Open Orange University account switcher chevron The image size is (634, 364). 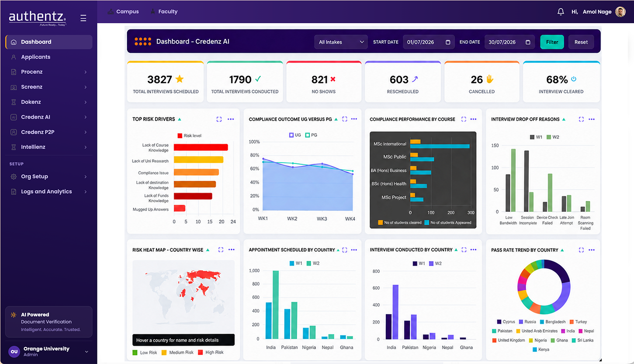87,352
